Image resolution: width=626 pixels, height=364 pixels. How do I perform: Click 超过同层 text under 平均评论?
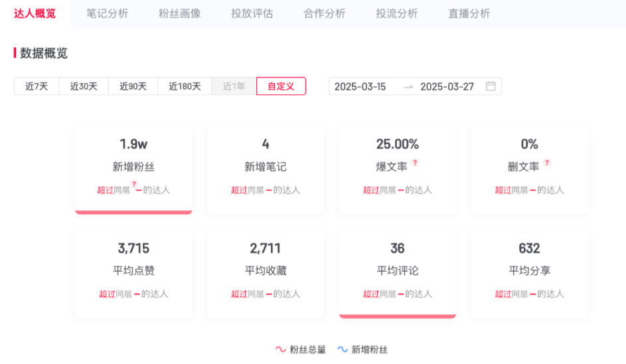point(379,294)
